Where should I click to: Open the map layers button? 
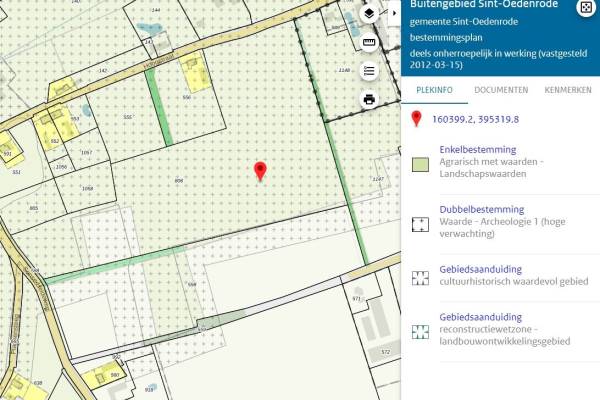click(369, 13)
